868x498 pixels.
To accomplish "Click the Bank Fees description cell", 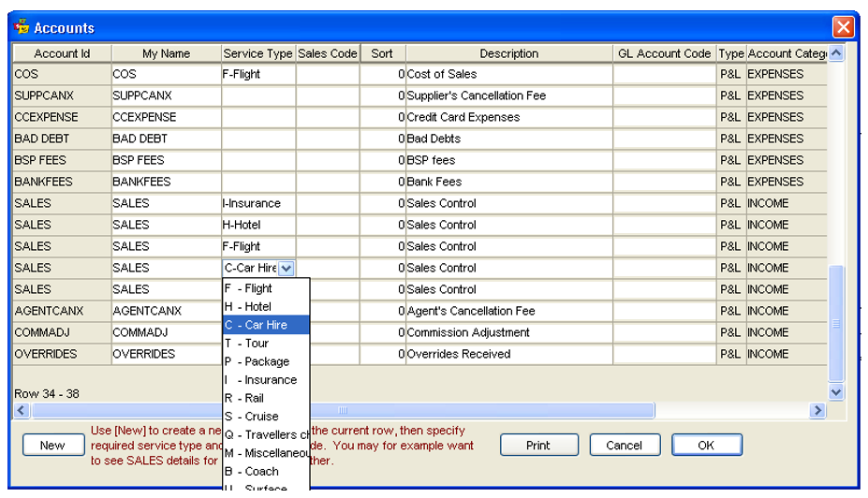I will coord(509,182).
